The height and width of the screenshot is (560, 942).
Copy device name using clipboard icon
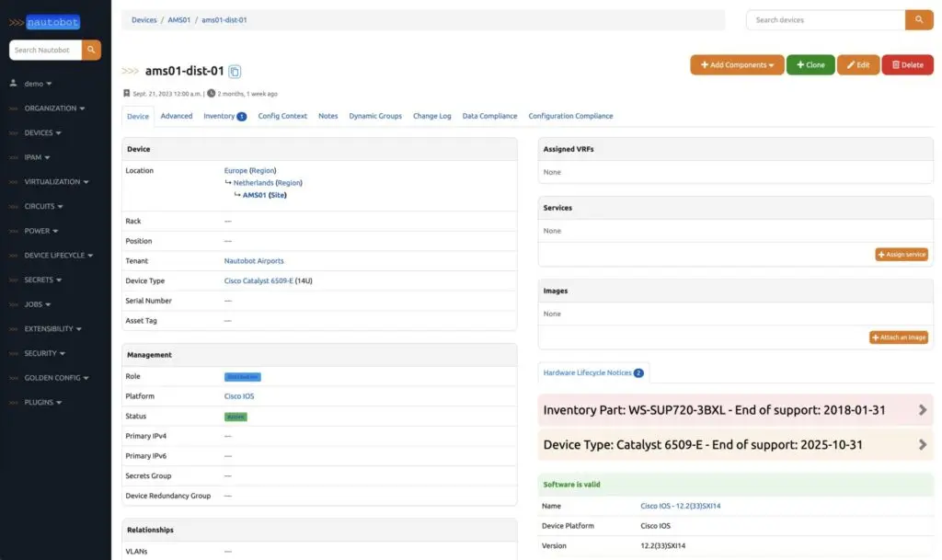click(x=235, y=72)
